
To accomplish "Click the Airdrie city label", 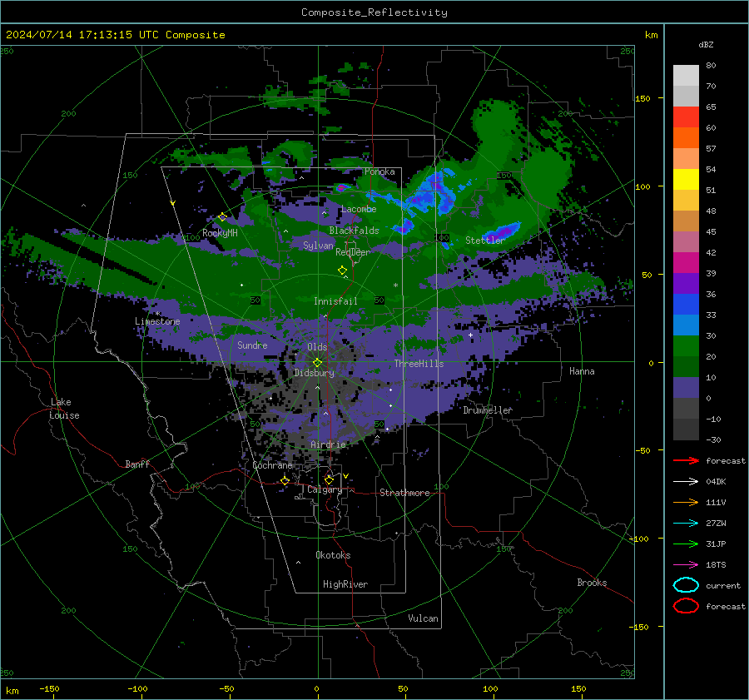I will tap(328, 444).
